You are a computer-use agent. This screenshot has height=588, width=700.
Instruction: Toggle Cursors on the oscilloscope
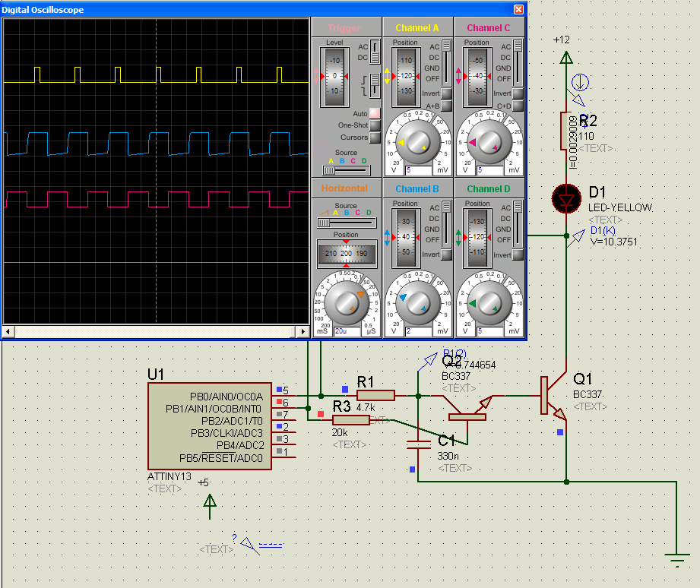[x=375, y=138]
